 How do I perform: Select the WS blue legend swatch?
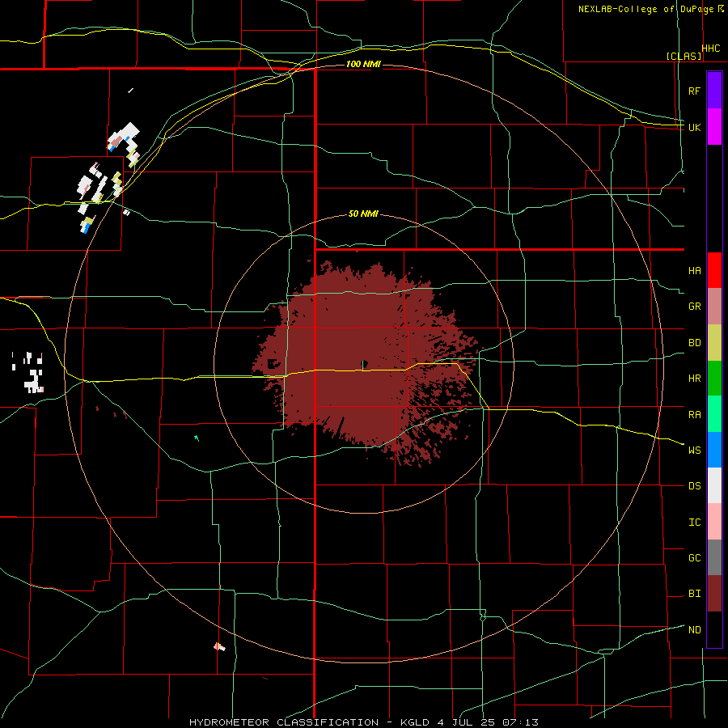(714, 450)
